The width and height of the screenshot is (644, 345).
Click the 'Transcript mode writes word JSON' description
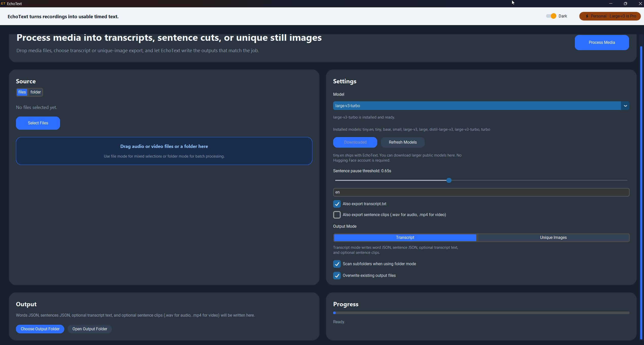(x=395, y=250)
